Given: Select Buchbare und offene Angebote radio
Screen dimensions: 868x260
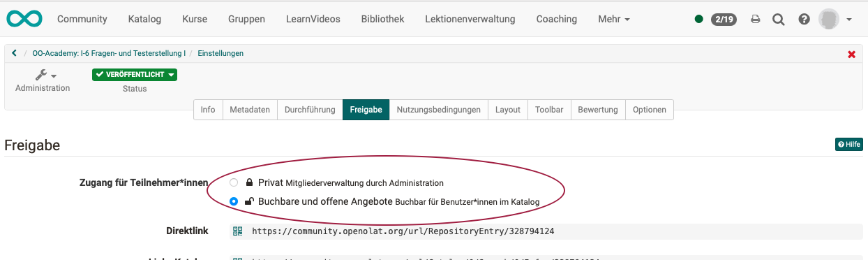Looking at the screenshot, I should click(234, 202).
